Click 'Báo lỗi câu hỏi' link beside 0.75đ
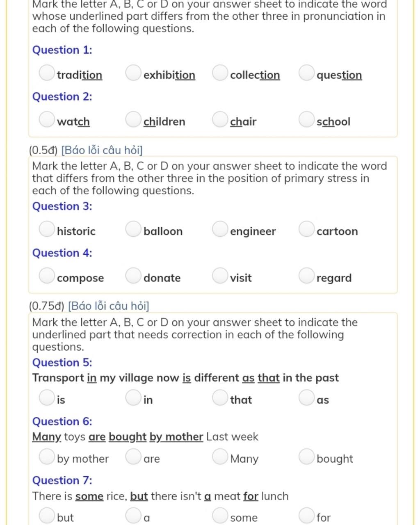 tap(109, 306)
